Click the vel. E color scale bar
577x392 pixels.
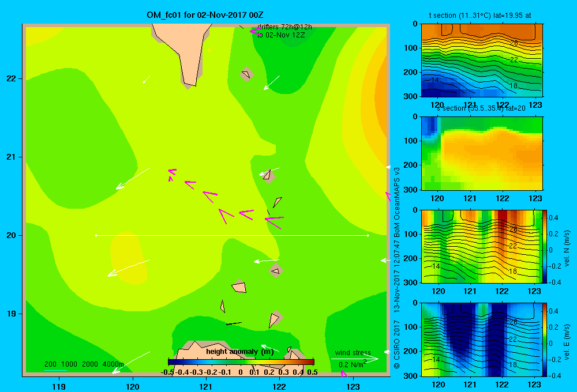(545, 340)
